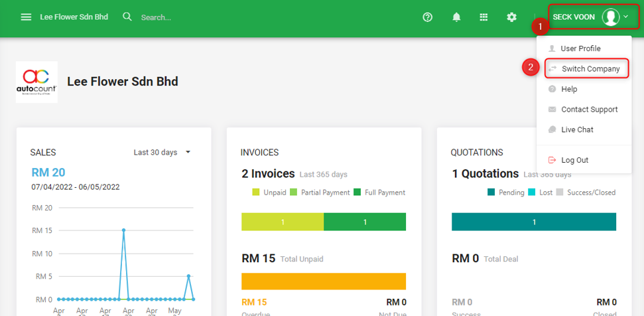Click the AutoCount company logo
The width and height of the screenshot is (644, 316).
click(37, 82)
